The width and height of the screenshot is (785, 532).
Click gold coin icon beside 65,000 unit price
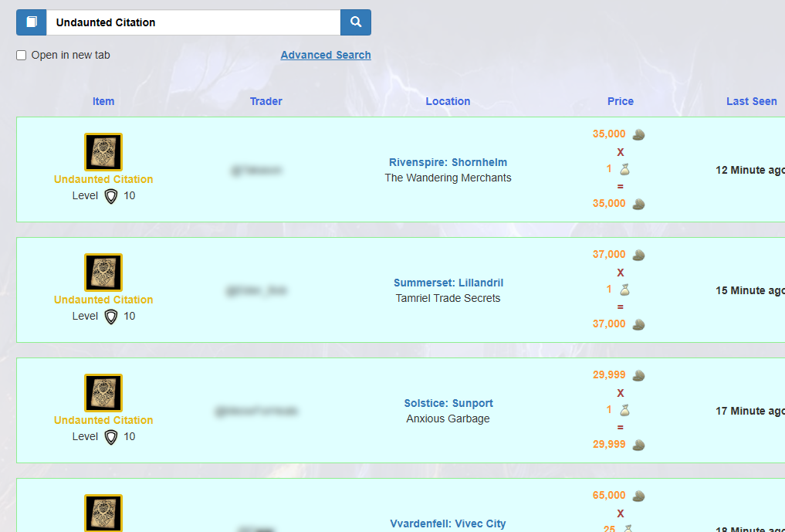tap(638, 496)
